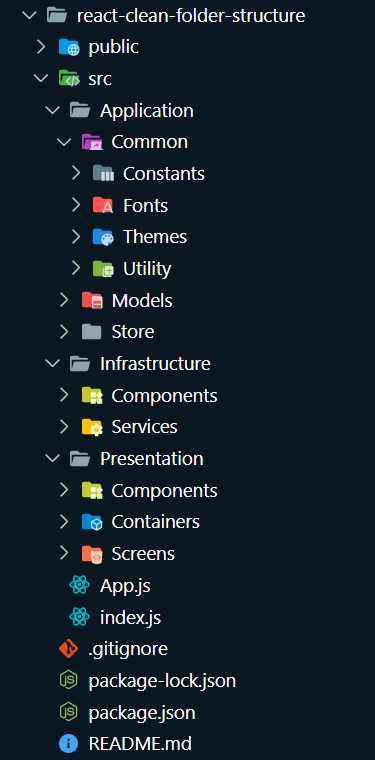The image size is (375, 760).
Task: Click the Node icon beside package.json
Action: click(68, 712)
